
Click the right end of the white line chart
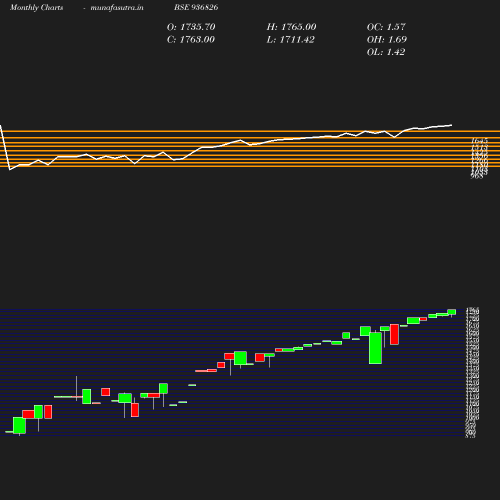pos(451,125)
